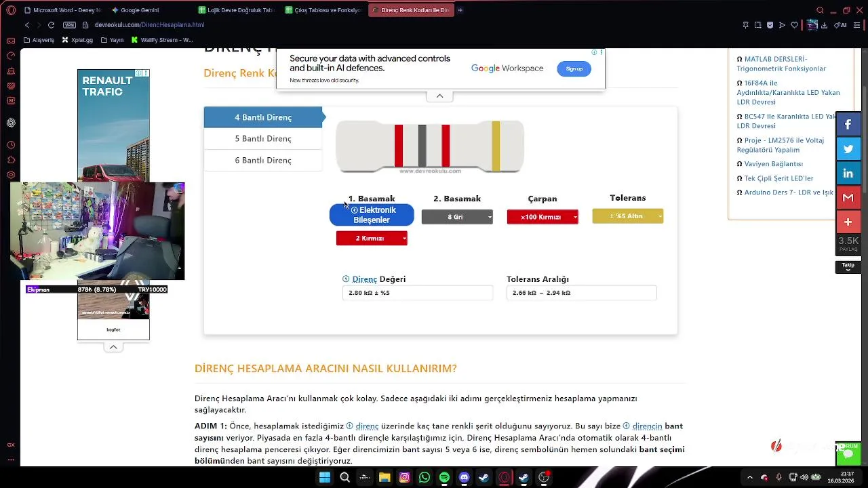Open the tab search magnifier icon
Image resolution: width=868 pixels, height=488 pixels.
pos(820,10)
